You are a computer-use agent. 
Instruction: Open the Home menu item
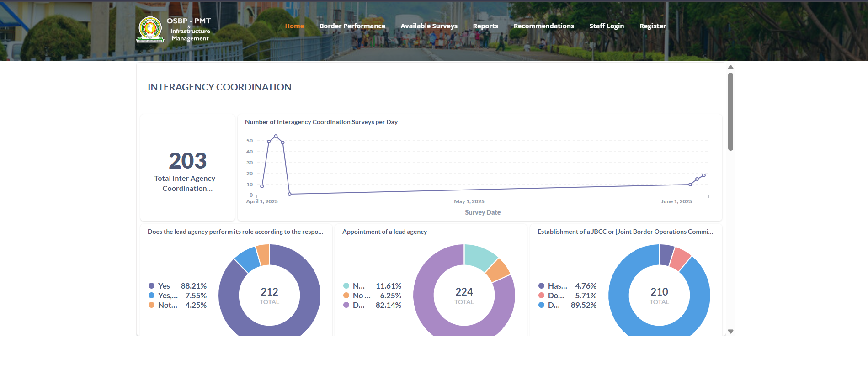(294, 26)
